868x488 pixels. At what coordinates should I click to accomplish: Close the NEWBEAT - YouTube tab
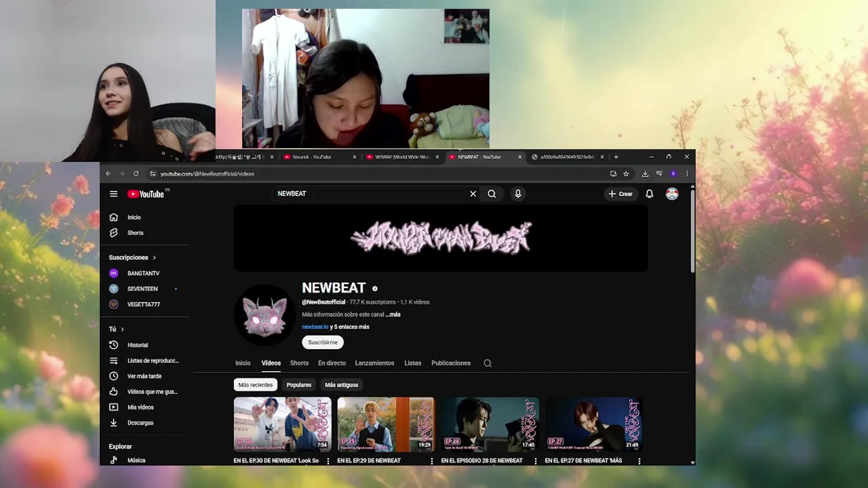(x=520, y=157)
